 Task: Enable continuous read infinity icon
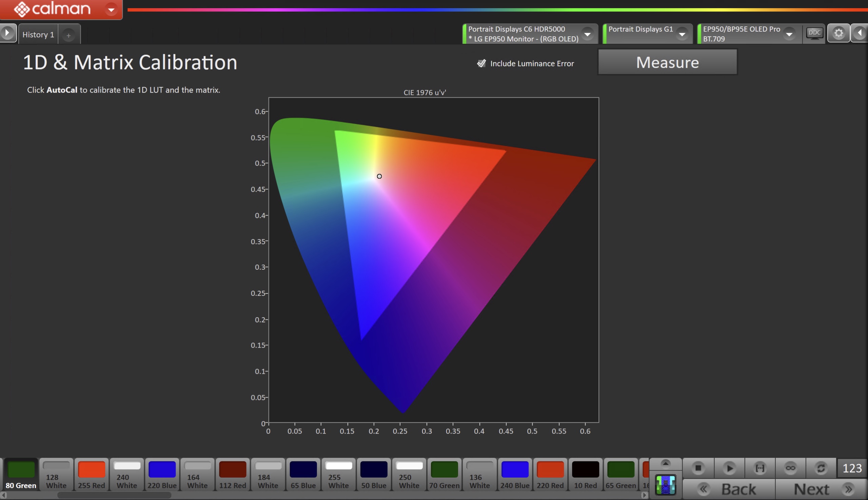(790, 468)
